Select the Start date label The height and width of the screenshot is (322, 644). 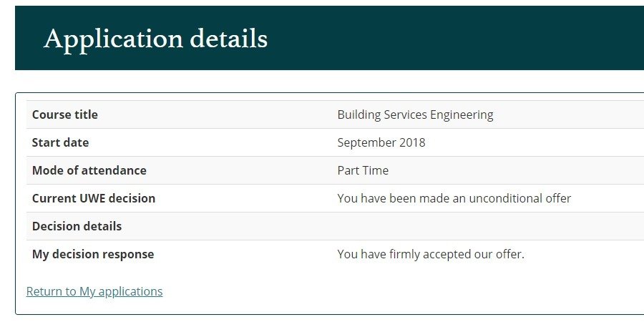pos(61,142)
